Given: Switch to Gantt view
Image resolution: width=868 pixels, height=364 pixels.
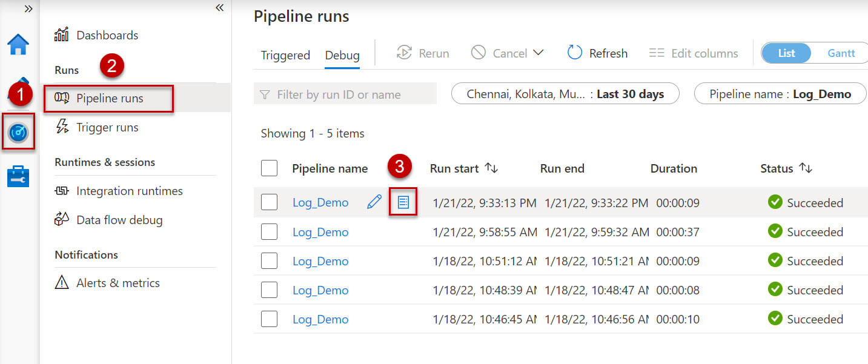Looking at the screenshot, I should click(841, 53).
